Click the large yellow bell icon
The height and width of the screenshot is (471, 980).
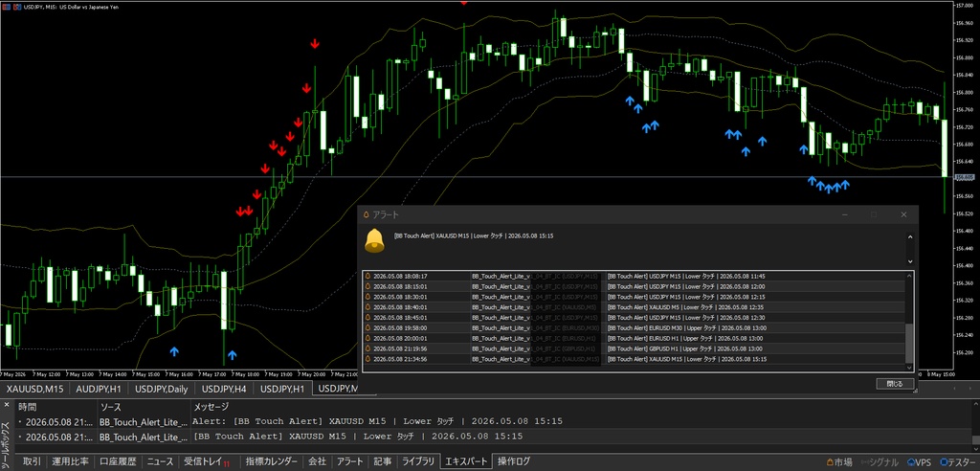374,241
